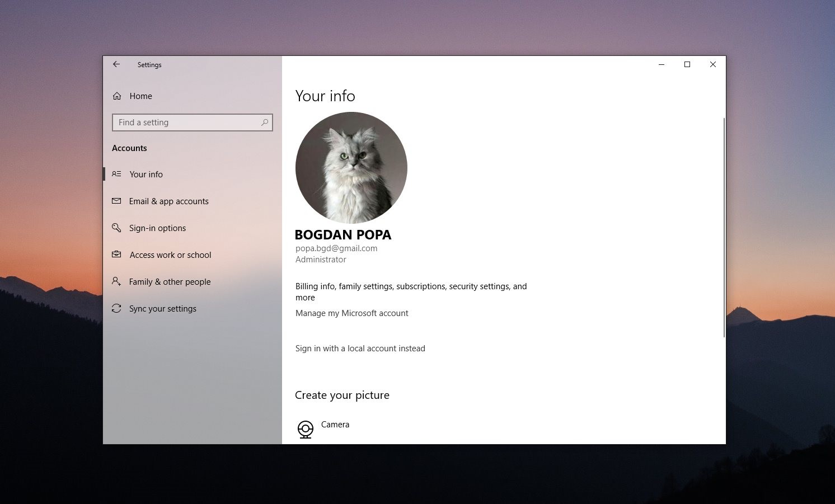This screenshot has height=504, width=835.
Task: Go to Sign-in options
Action: click(193, 228)
